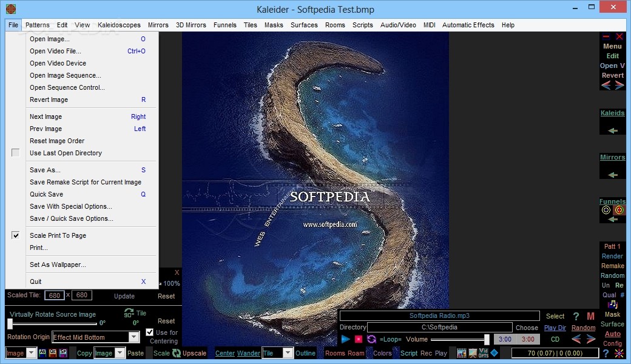Expand the Image dropdown next to Copy

pyautogui.click(x=120, y=353)
